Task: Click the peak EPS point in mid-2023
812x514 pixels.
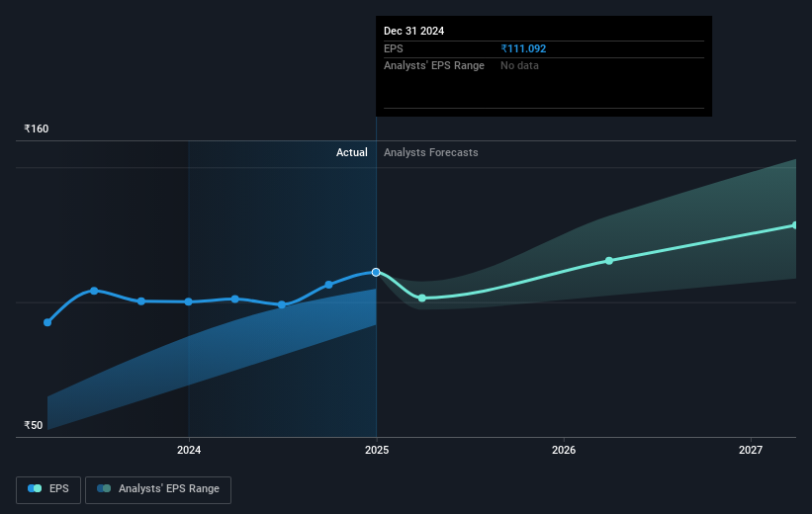Action: click(x=94, y=291)
